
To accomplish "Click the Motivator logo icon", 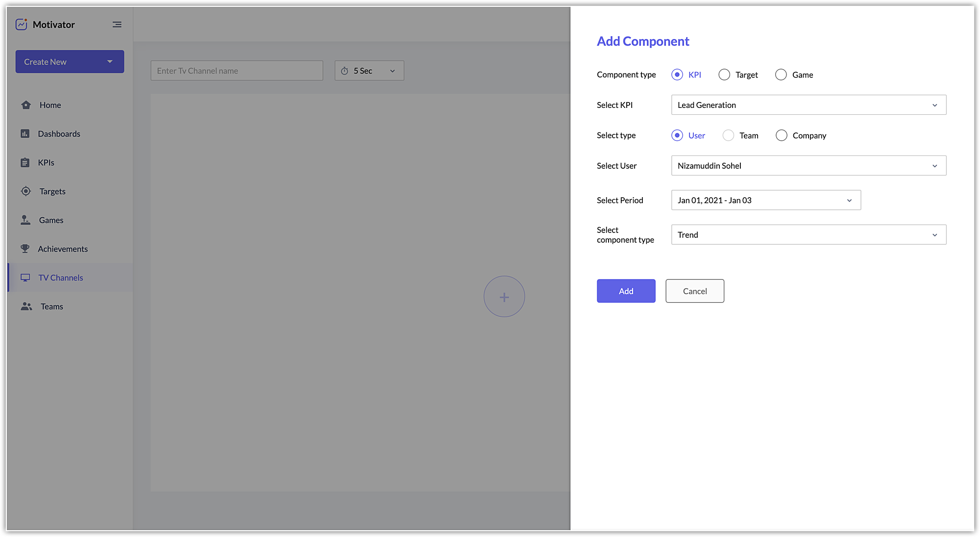I will point(21,25).
